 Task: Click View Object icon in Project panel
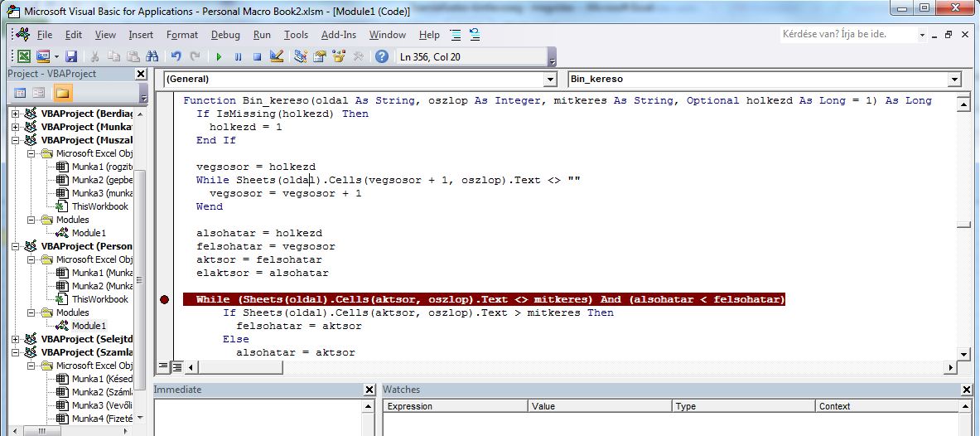tap(39, 93)
